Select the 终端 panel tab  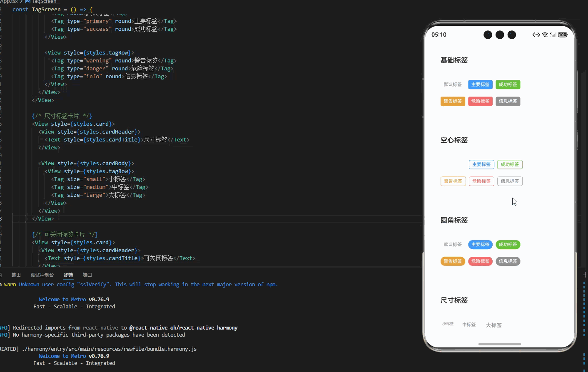(68, 275)
